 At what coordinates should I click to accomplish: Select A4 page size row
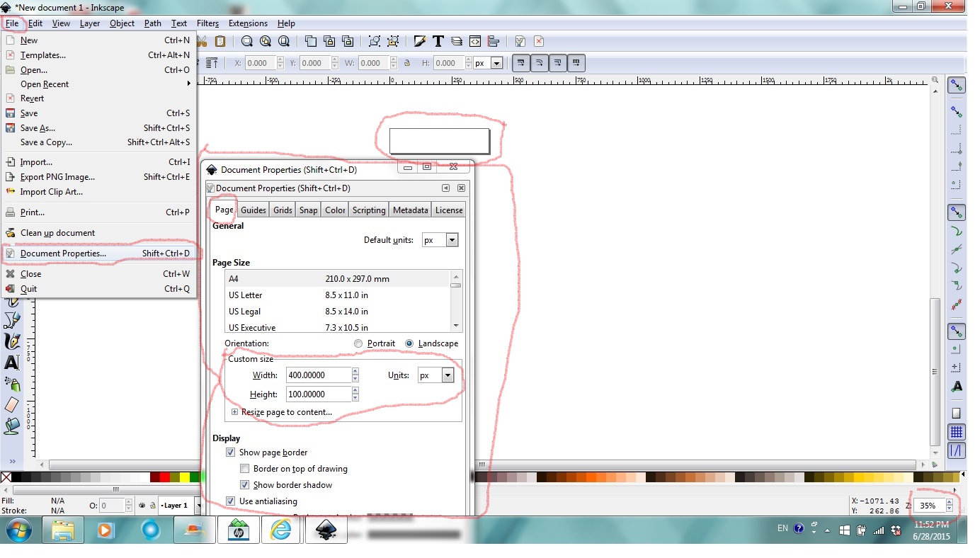[x=338, y=279]
